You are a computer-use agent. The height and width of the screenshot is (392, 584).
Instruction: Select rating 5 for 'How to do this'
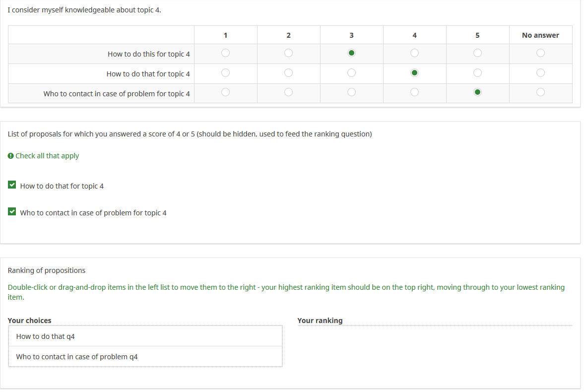pos(477,53)
